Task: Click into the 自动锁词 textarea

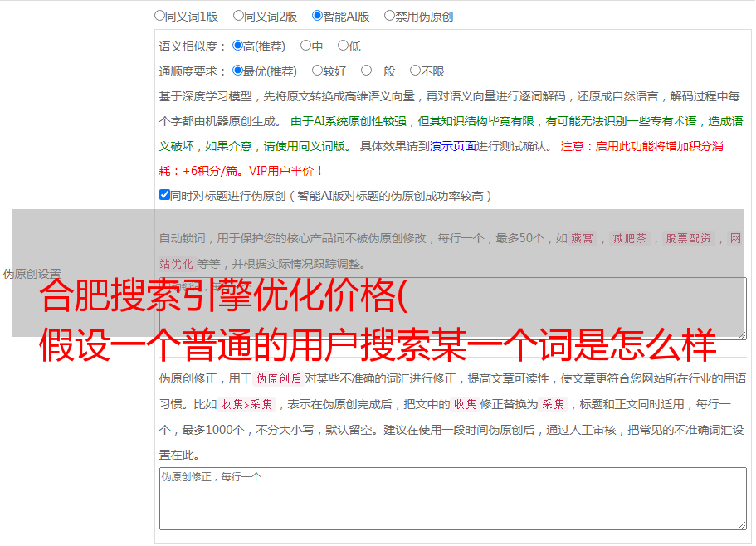Action: point(453,309)
